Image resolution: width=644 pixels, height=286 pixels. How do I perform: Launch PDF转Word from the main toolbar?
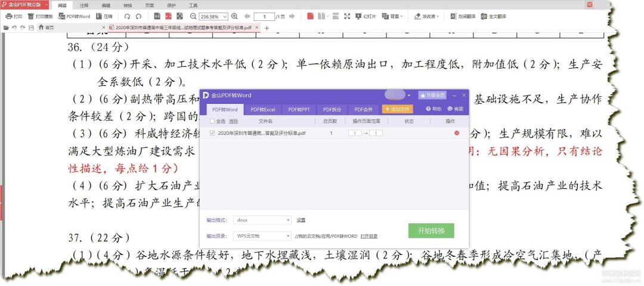pos(74,17)
